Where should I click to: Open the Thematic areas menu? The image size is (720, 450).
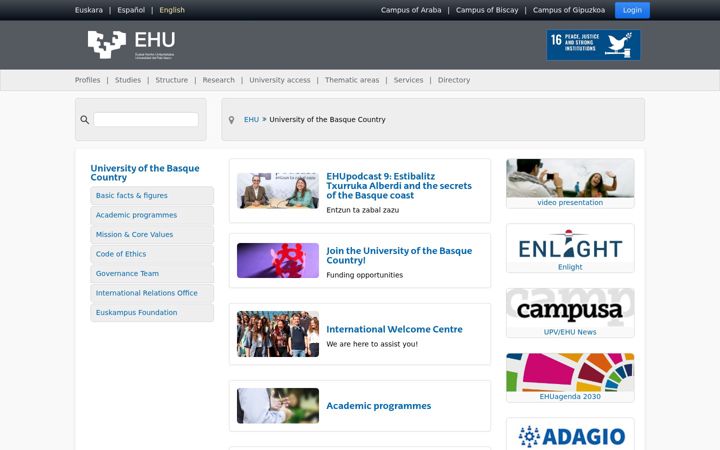pyautogui.click(x=352, y=80)
